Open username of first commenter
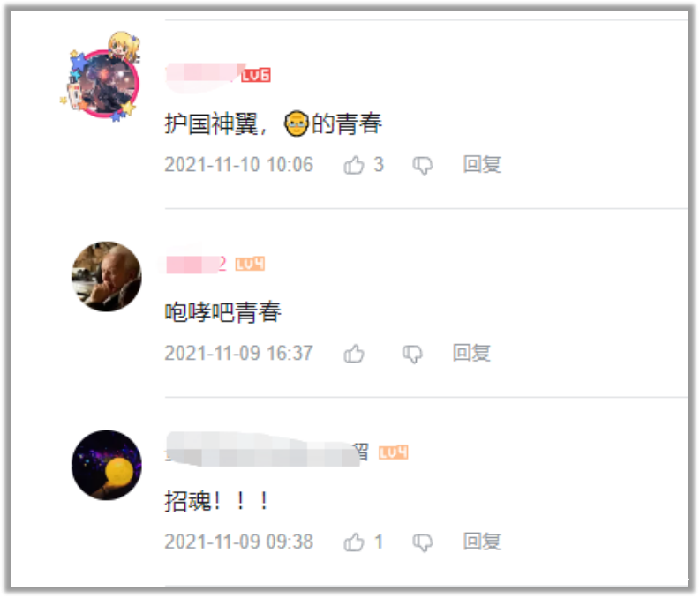This screenshot has width=700, height=598. [202, 75]
